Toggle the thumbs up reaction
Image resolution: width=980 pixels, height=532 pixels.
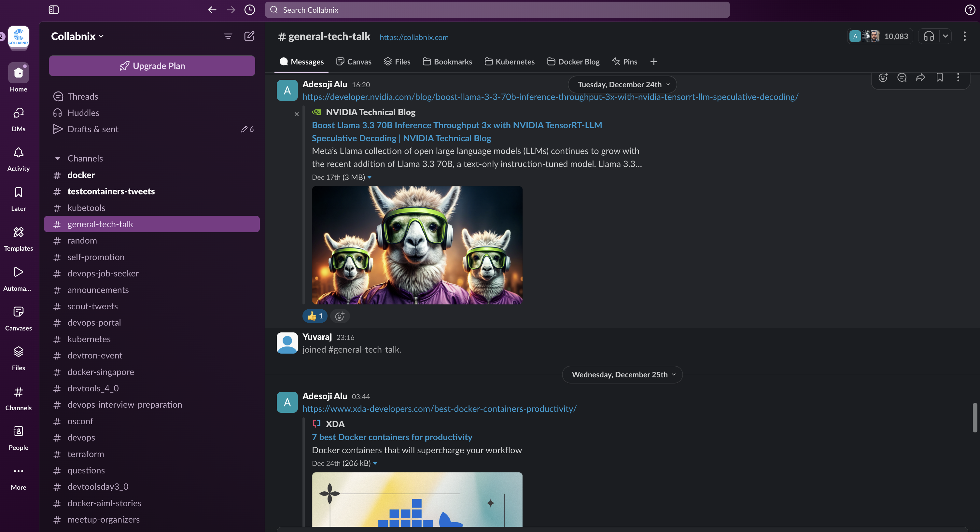coord(315,316)
